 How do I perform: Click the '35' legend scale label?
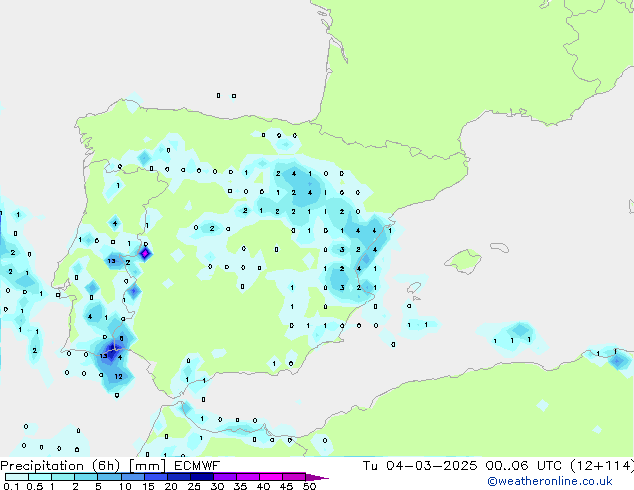click(240, 486)
